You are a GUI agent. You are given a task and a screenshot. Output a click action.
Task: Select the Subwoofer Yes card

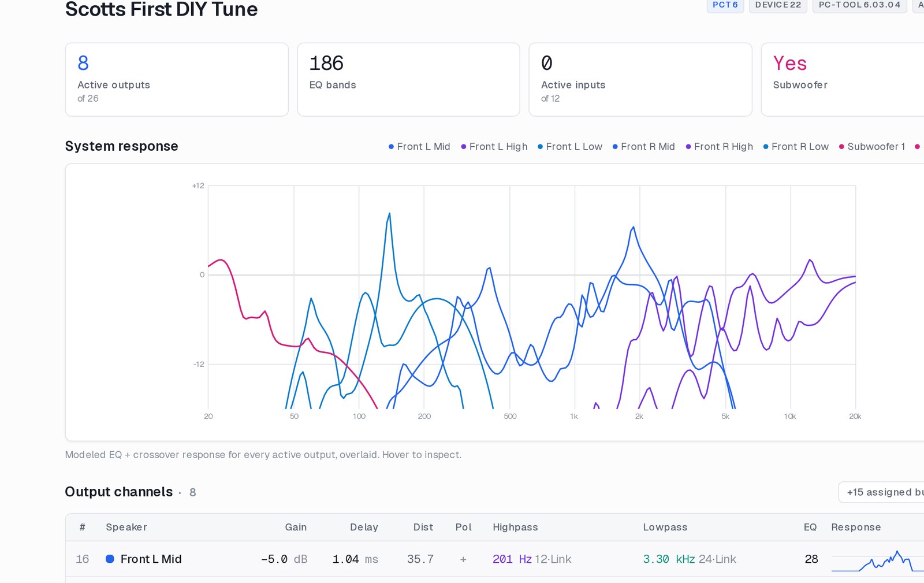pos(843,80)
